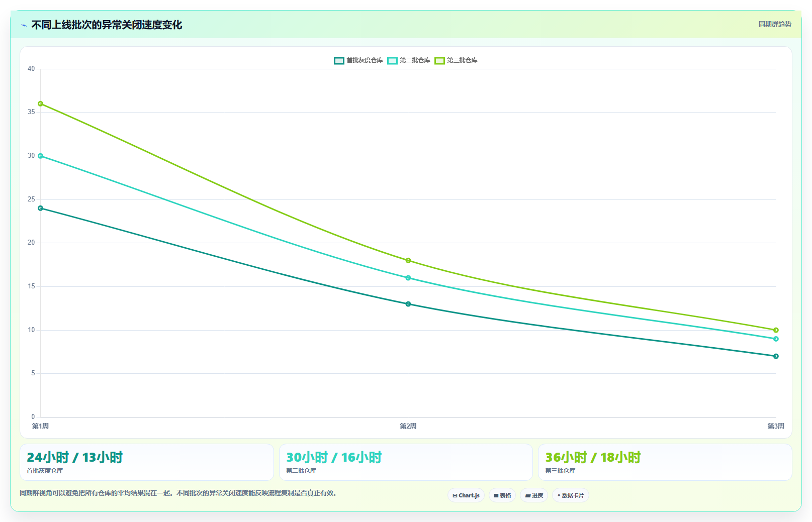Toggle the 第三批仓库 legend series
The width and height of the screenshot is (812, 522).
point(456,60)
